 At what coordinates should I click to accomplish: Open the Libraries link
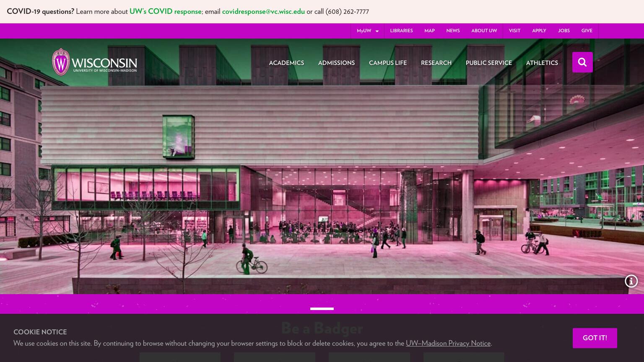coord(401,31)
